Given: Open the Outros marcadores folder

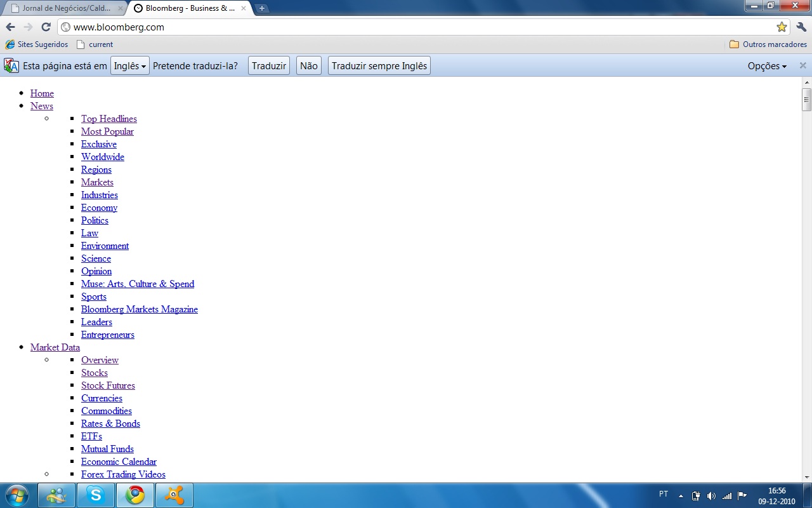Looking at the screenshot, I should tap(768, 44).
